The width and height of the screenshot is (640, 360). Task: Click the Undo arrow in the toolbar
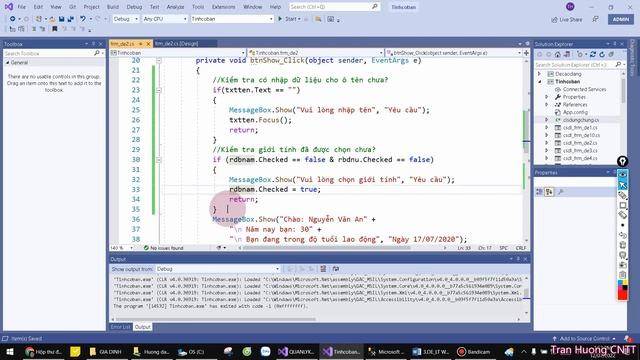coord(83,19)
